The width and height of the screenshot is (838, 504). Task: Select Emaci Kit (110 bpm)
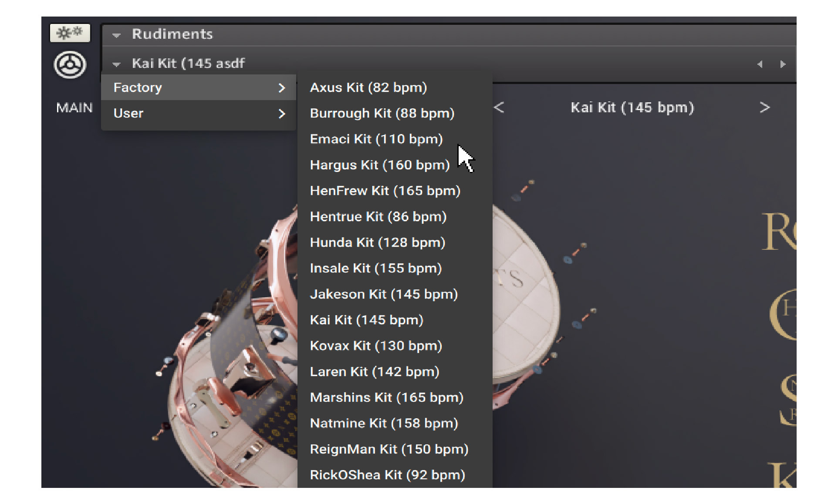pyautogui.click(x=376, y=139)
